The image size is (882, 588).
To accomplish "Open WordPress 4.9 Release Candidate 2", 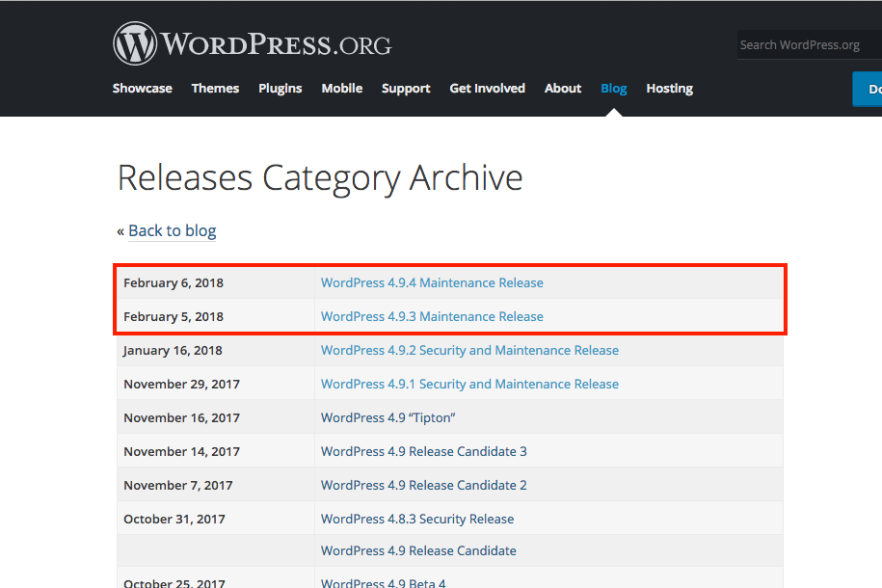I will pos(423,485).
